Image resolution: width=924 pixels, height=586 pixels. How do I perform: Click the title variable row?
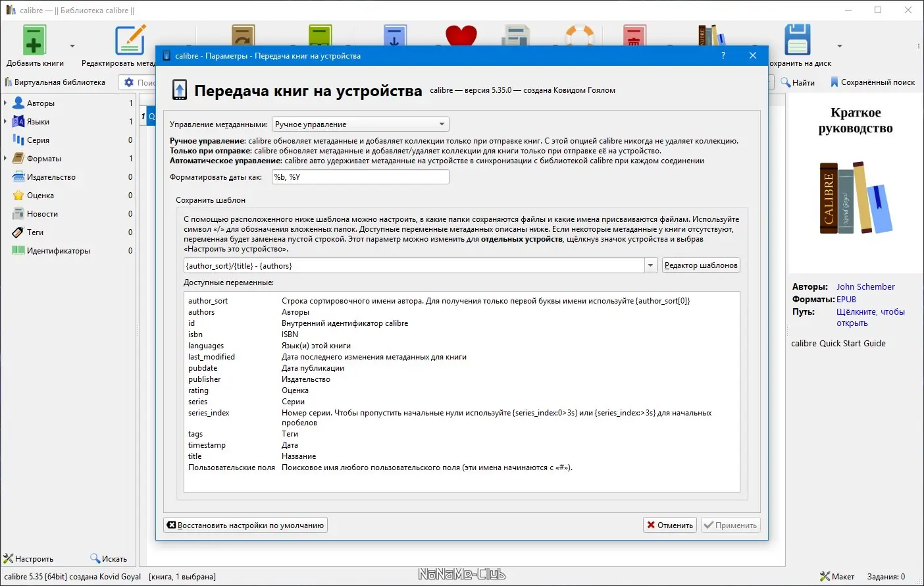462,456
